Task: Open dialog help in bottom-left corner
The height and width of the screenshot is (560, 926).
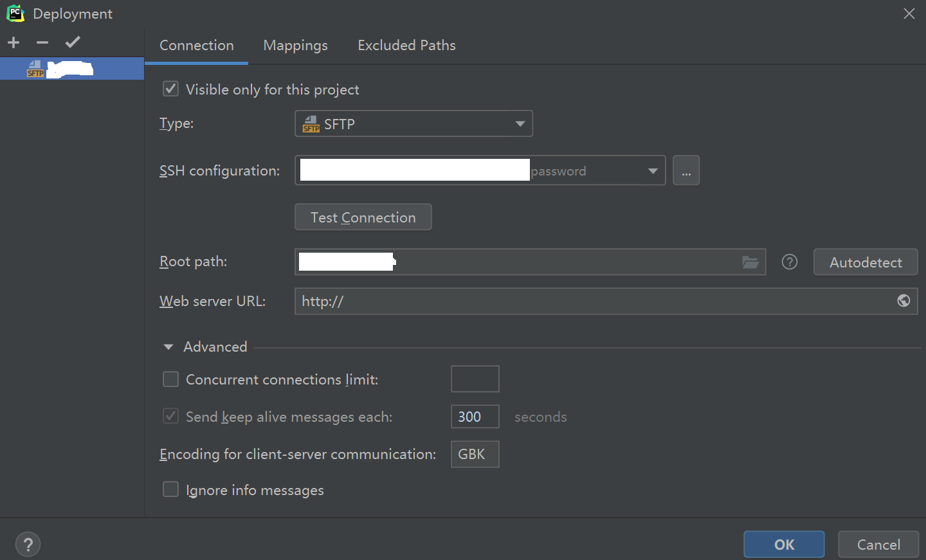Action: coord(28,545)
